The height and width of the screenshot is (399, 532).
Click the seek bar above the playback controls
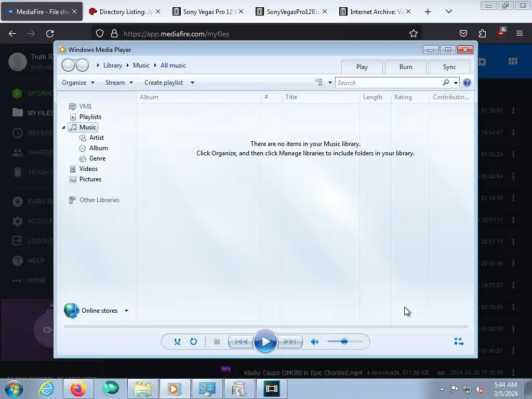pyautogui.click(x=265, y=326)
